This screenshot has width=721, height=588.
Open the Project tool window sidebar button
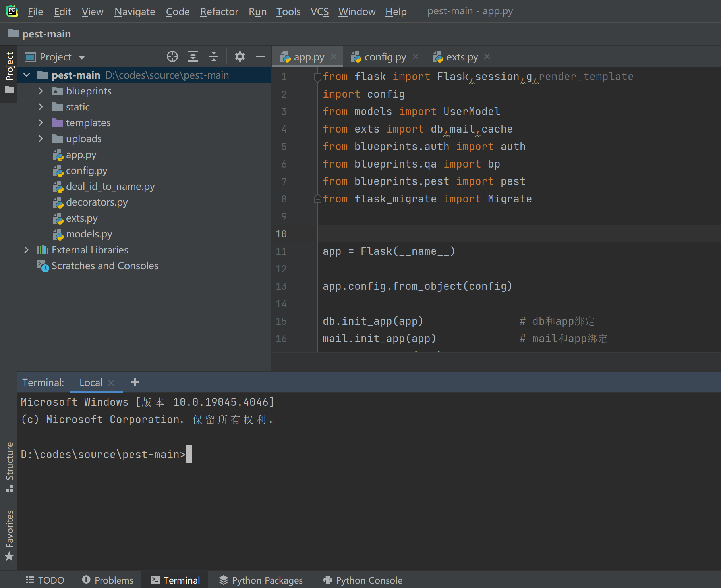[9, 73]
